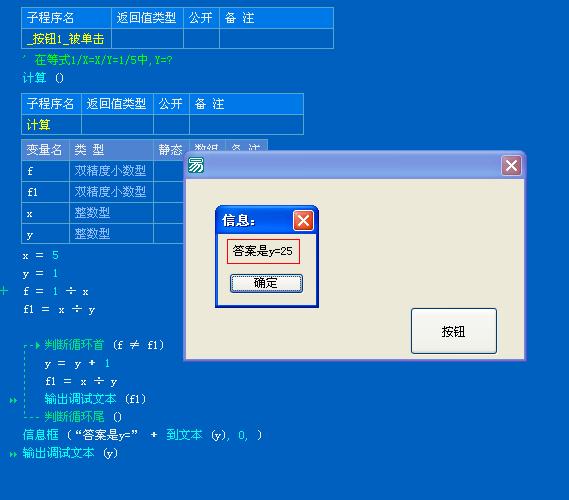Click the subroutine name _按钮1_被单击
Viewport: 569px width, 500px height.
click(66, 39)
